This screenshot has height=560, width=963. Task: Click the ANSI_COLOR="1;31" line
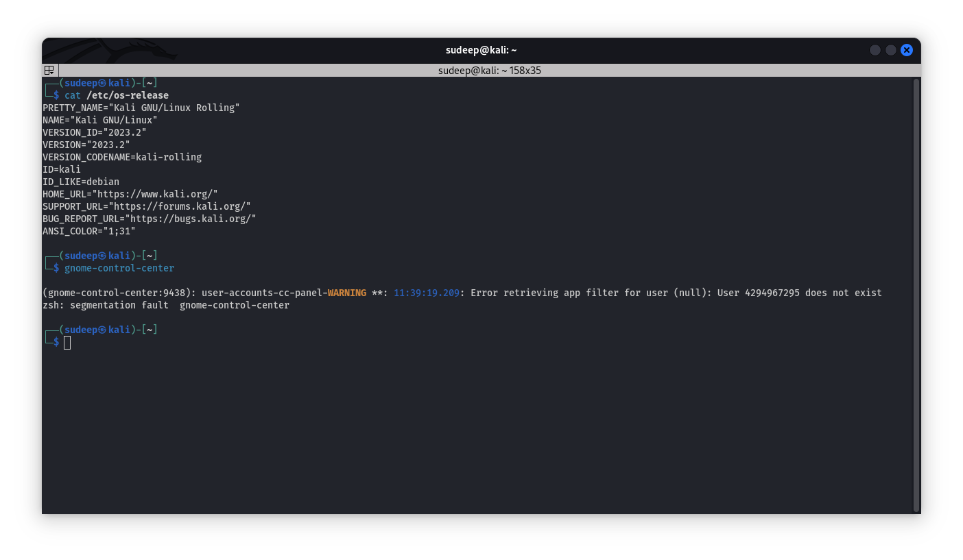point(88,231)
